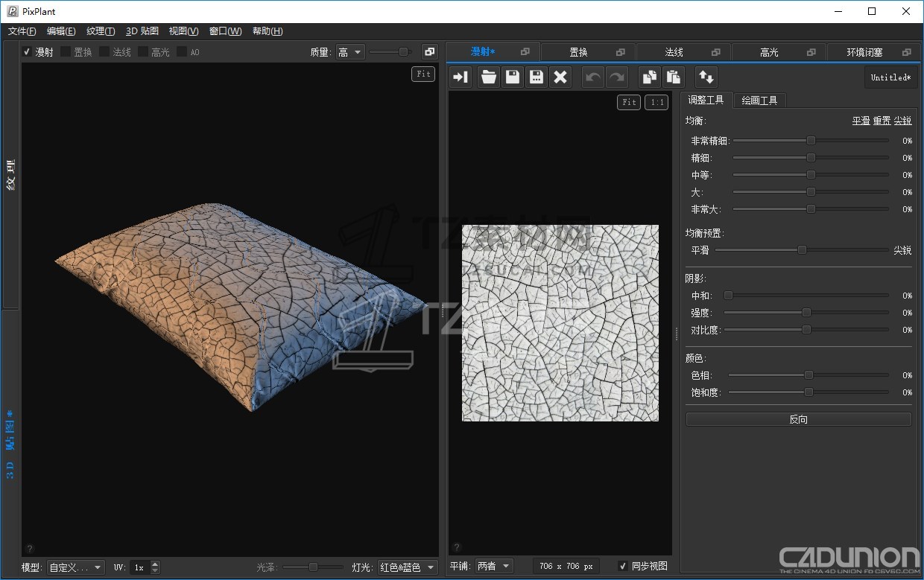Switch to the 绘画工具 tab
Image resolution: width=924 pixels, height=580 pixels.
click(x=759, y=101)
